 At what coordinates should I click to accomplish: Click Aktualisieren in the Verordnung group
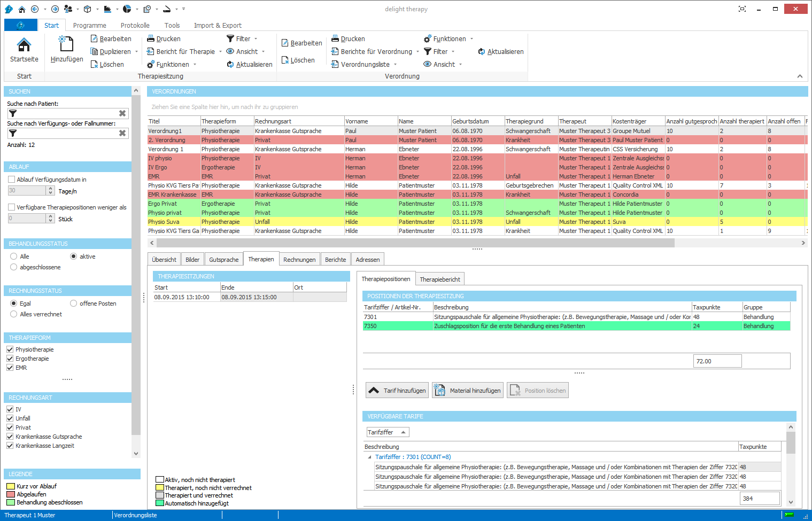tap(501, 52)
